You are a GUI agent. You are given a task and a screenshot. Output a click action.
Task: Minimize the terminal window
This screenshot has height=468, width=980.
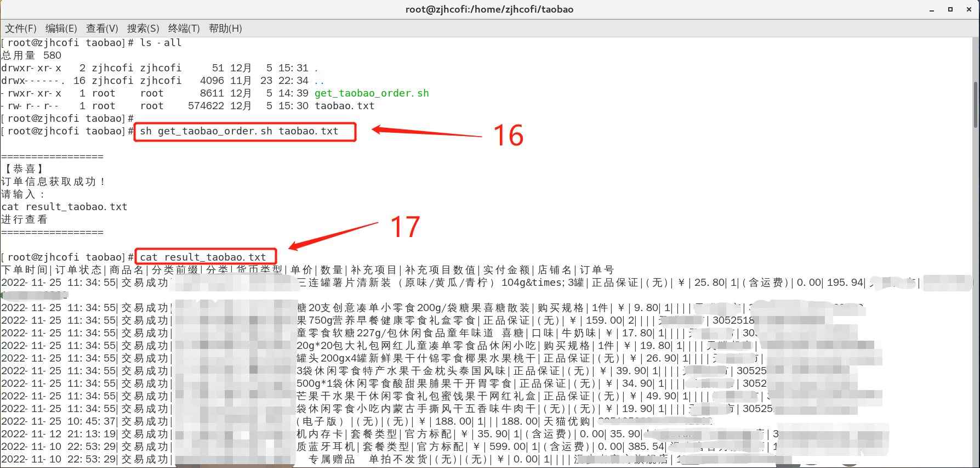tap(932, 10)
